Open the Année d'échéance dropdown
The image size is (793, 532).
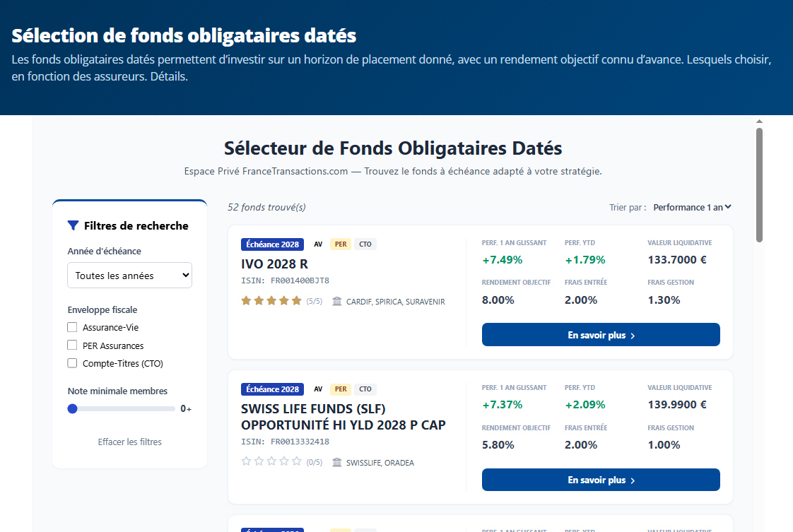coord(129,275)
